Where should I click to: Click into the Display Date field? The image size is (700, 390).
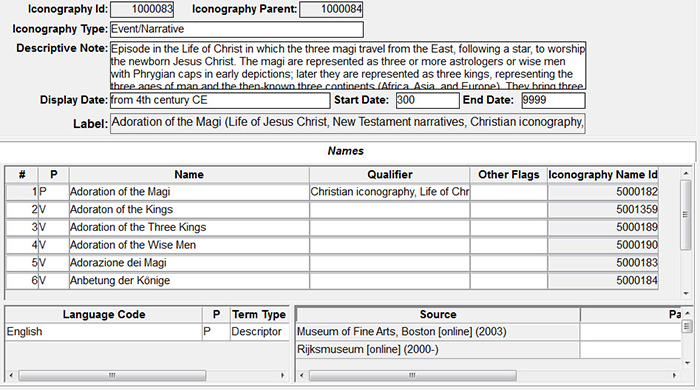[220, 100]
